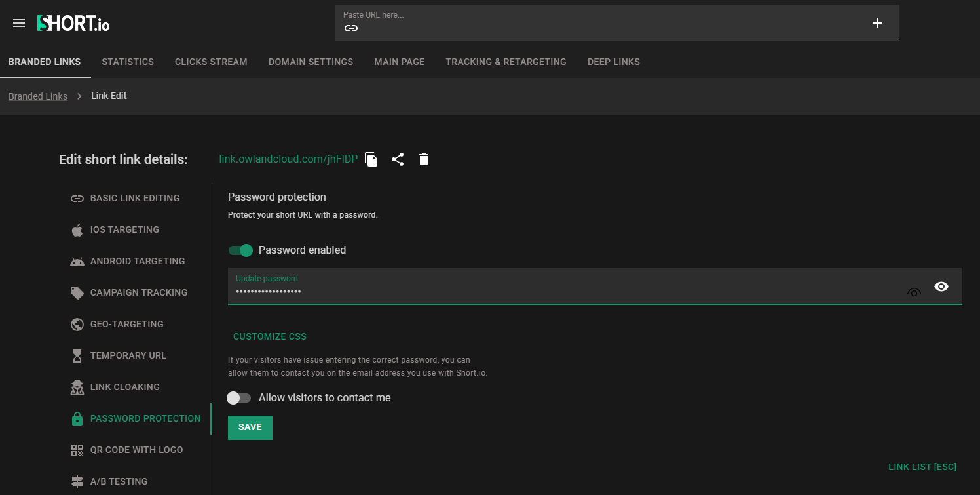Click the globe icon for Geo-Targeting

[x=77, y=324]
